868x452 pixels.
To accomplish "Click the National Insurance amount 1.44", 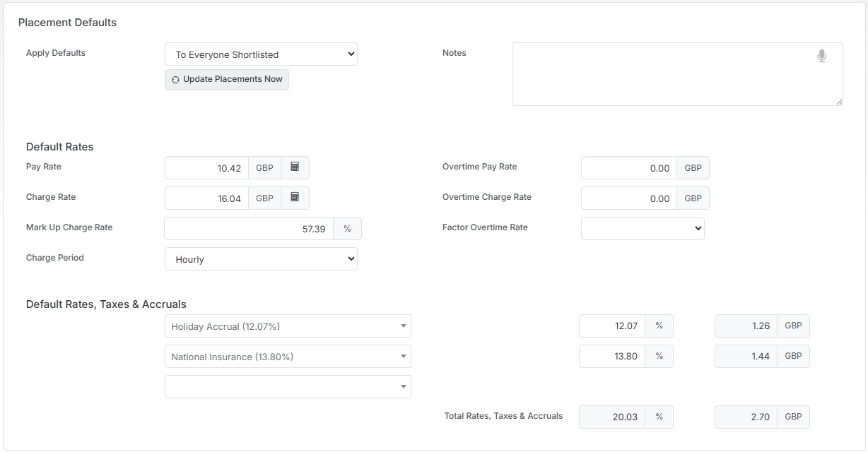I will coord(746,356).
